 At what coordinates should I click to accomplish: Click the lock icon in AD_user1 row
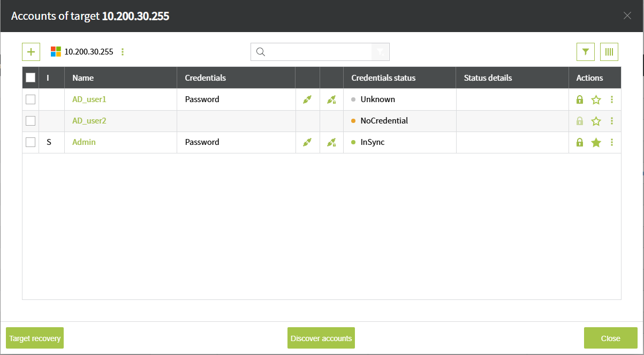[579, 99]
